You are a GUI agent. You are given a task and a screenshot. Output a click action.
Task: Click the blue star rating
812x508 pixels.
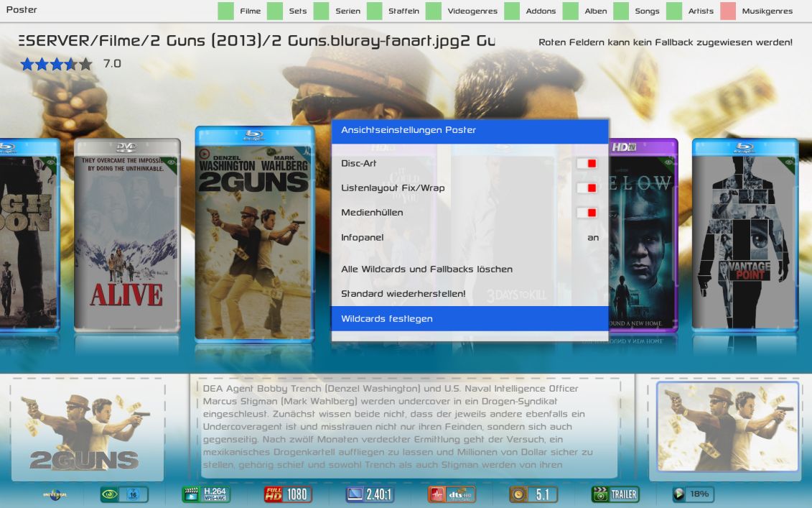(57, 64)
